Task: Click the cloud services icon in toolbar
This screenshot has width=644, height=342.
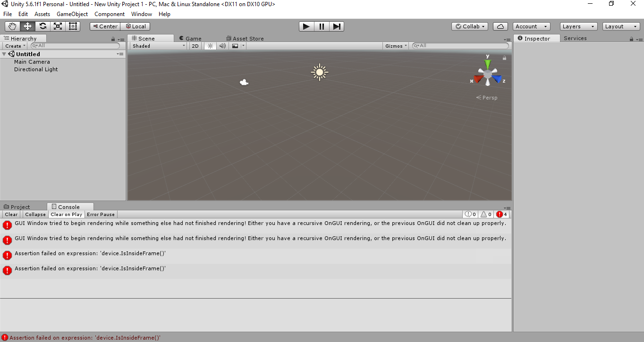Action: click(x=500, y=26)
